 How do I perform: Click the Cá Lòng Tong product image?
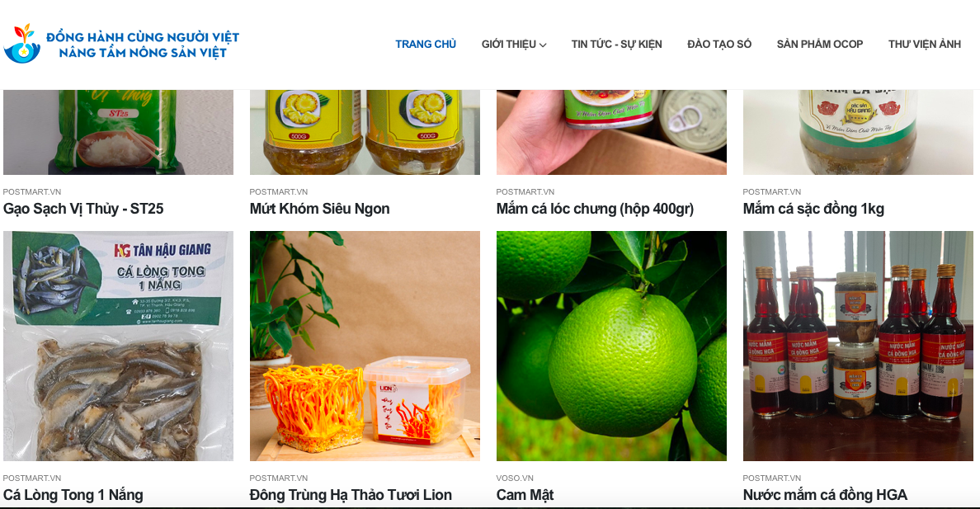(118, 346)
